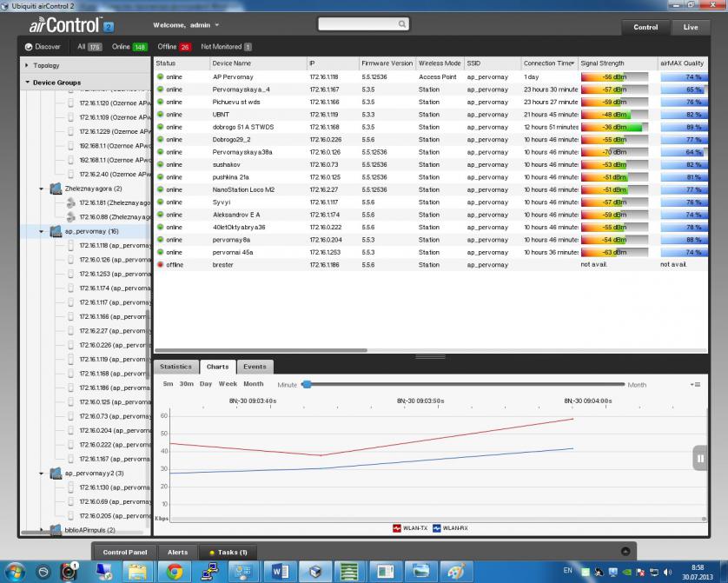This screenshot has width=728, height=583.
Task: Open the Tasks (1) tab
Action: pos(228,553)
